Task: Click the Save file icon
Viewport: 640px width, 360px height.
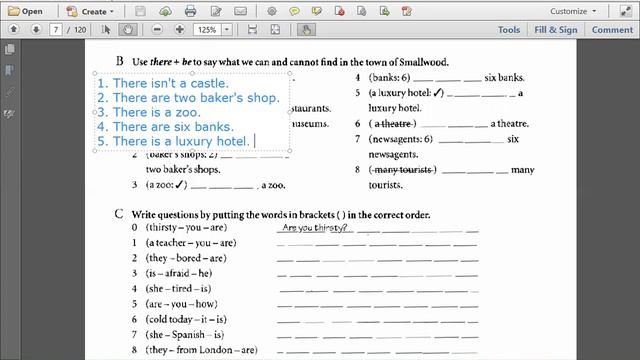Action: tap(140, 11)
